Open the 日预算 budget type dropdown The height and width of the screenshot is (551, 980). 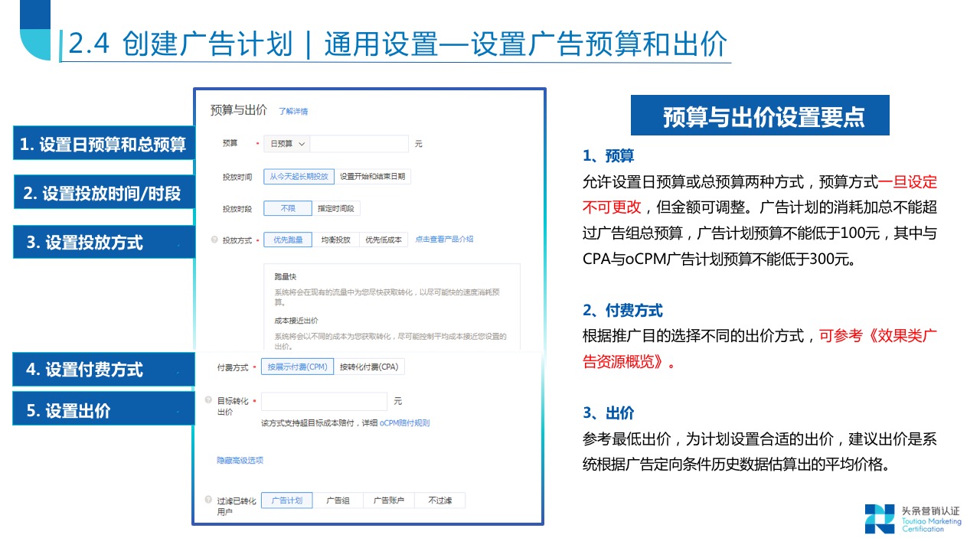[287, 143]
